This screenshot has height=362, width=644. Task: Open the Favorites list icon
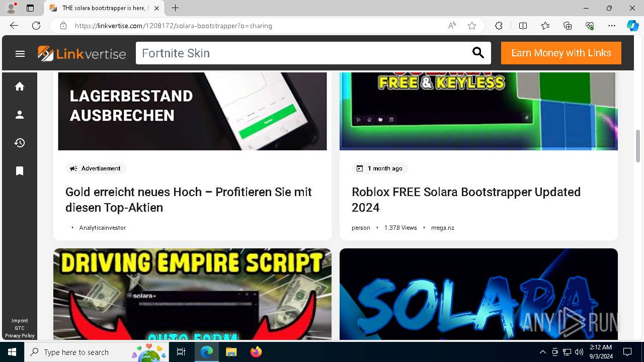point(545,26)
